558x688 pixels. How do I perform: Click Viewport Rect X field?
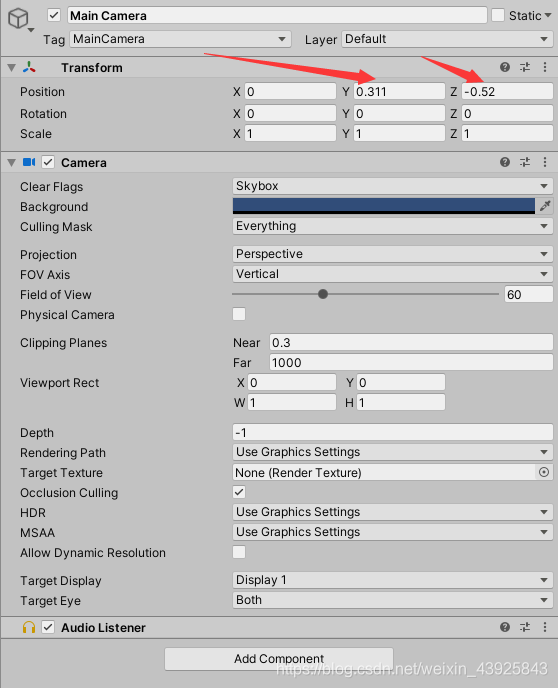pos(292,382)
